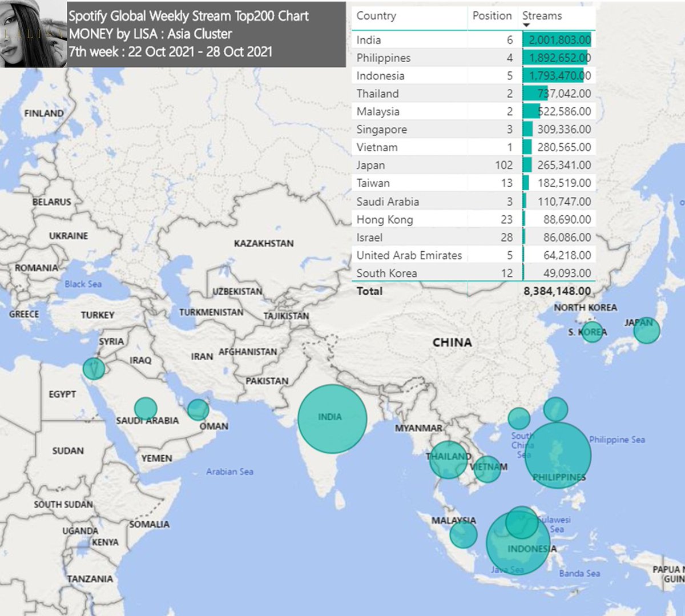Sort the table by the Country column header
The height and width of the screenshot is (616, 685).
(376, 16)
